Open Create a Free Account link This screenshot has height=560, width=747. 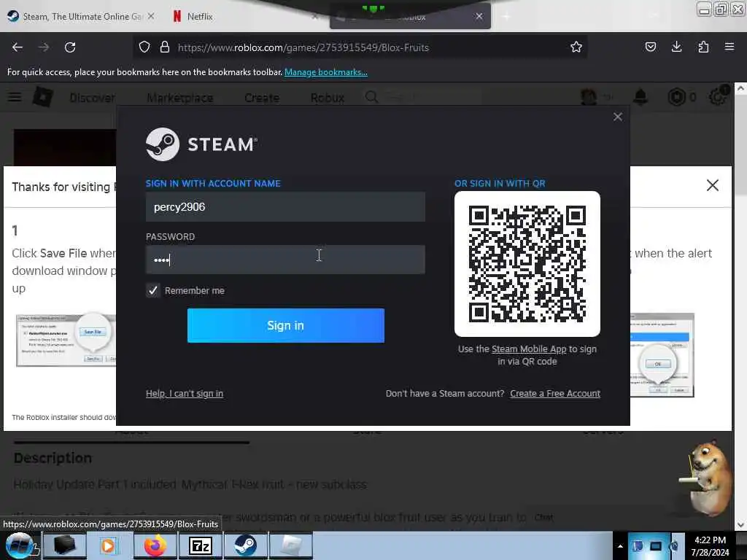pyautogui.click(x=555, y=393)
